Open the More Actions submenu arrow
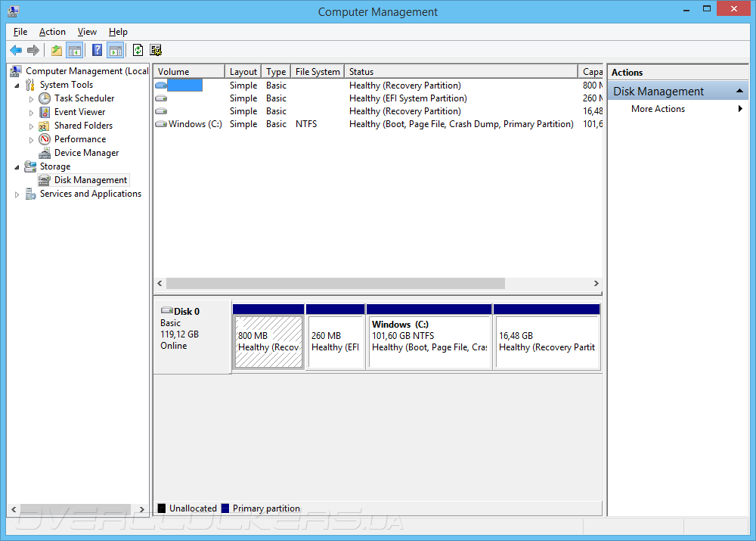This screenshot has width=756, height=541. (x=740, y=109)
